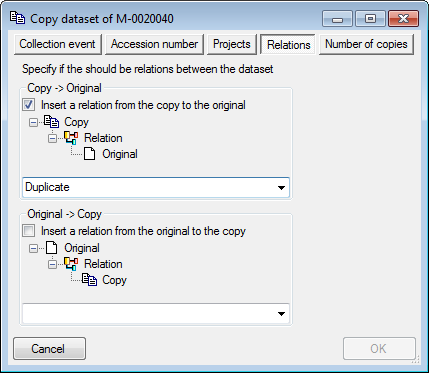Click the Cancel button
This screenshot has width=429, height=373.
pos(49,349)
